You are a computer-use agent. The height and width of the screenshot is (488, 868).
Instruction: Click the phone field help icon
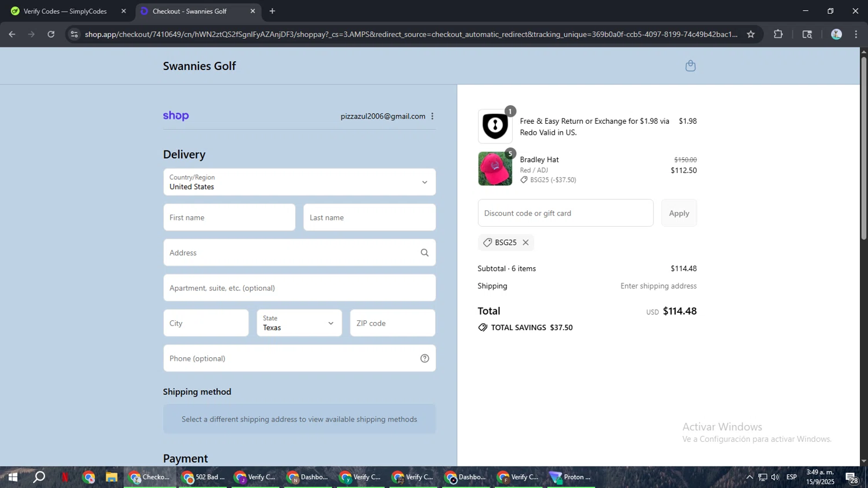[425, 358]
